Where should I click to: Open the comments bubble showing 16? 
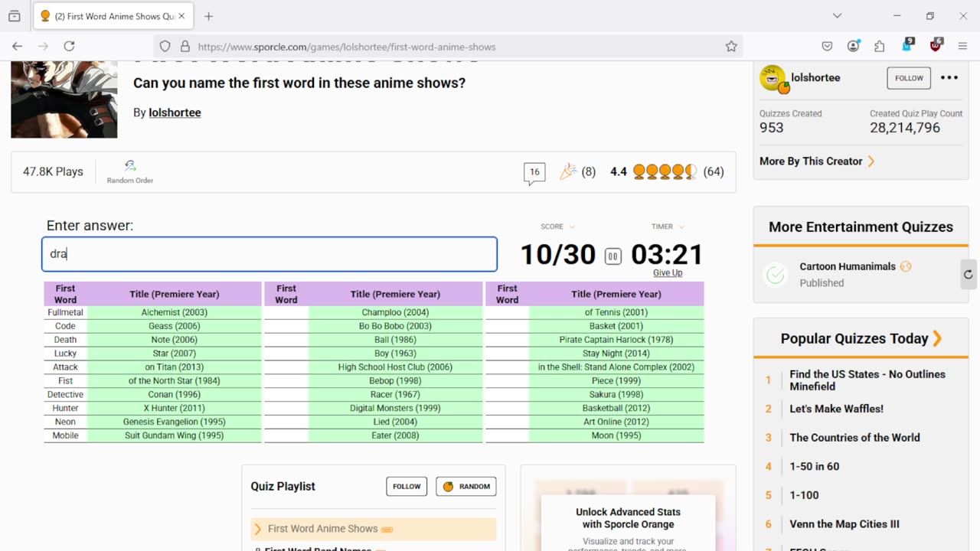(x=534, y=173)
